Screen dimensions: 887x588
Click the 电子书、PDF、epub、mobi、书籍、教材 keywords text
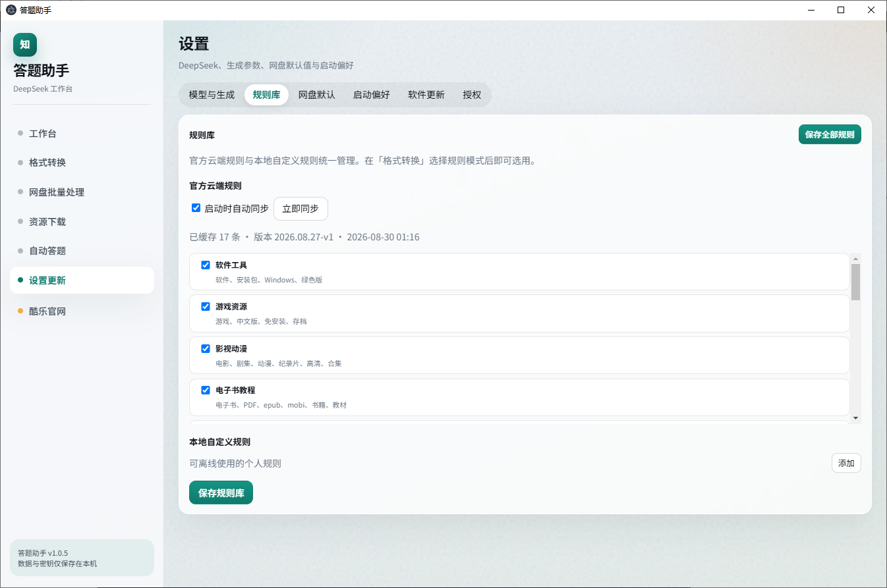[x=281, y=405]
